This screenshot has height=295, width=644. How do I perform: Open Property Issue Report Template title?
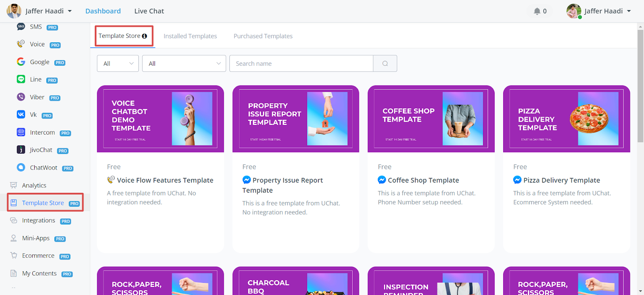283,185
